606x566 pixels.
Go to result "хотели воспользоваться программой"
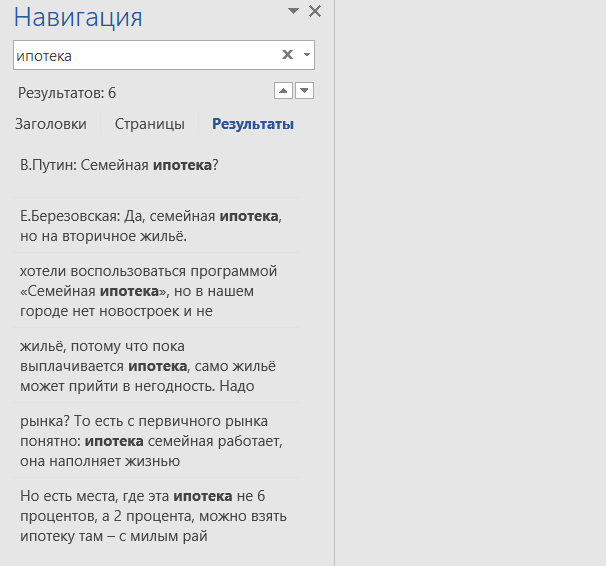(x=150, y=290)
